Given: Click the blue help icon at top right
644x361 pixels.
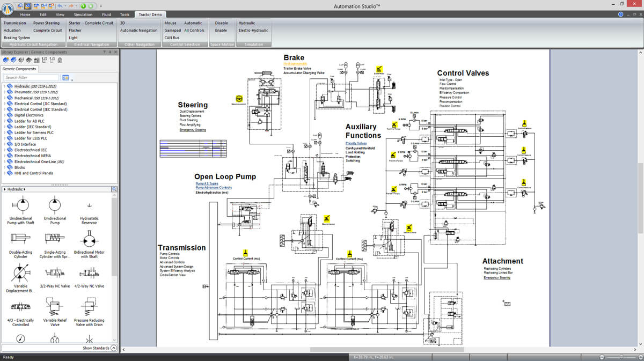Looking at the screenshot, I should [620, 14].
